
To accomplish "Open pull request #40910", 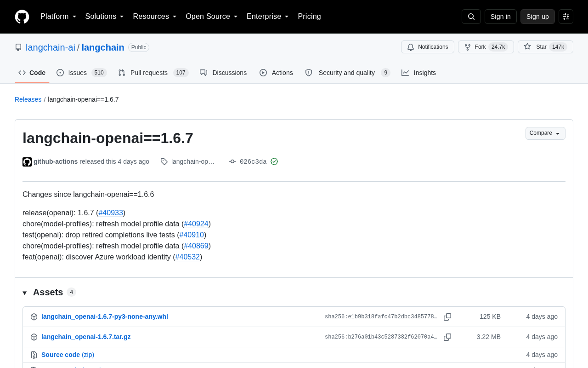I will (x=192, y=235).
